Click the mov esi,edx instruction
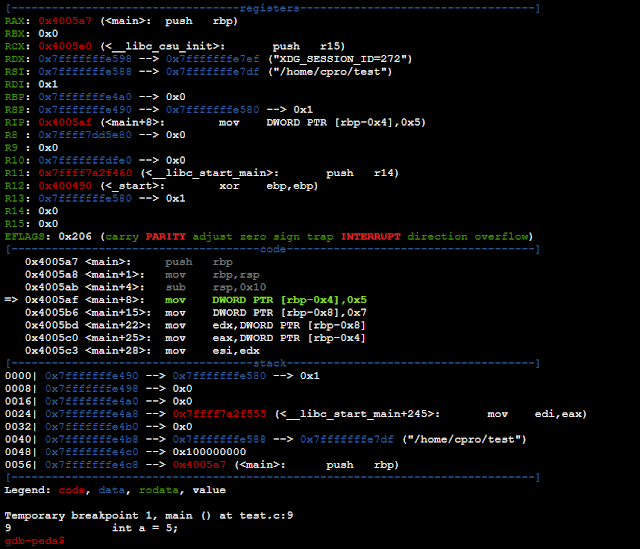The width and height of the screenshot is (640, 549). [212, 351]
